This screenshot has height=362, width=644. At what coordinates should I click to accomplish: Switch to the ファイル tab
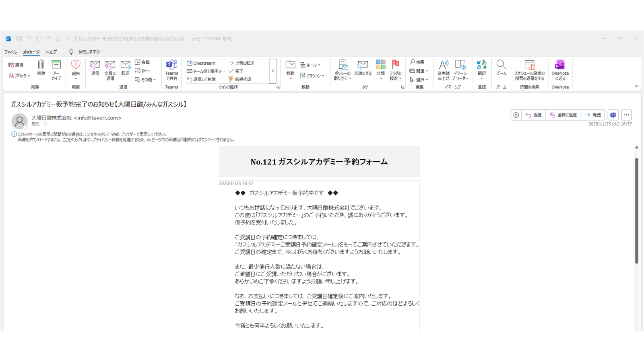tap(10, 52)
